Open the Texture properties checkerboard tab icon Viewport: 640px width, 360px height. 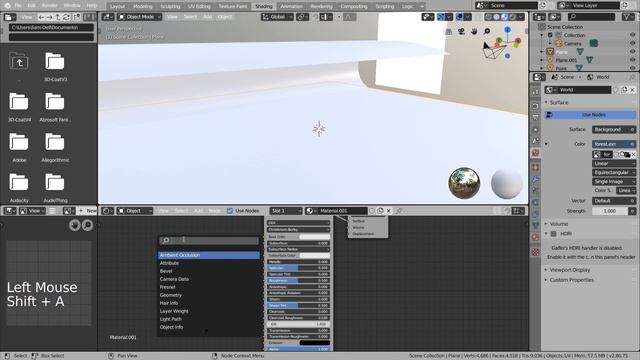[x=536, y=252]
